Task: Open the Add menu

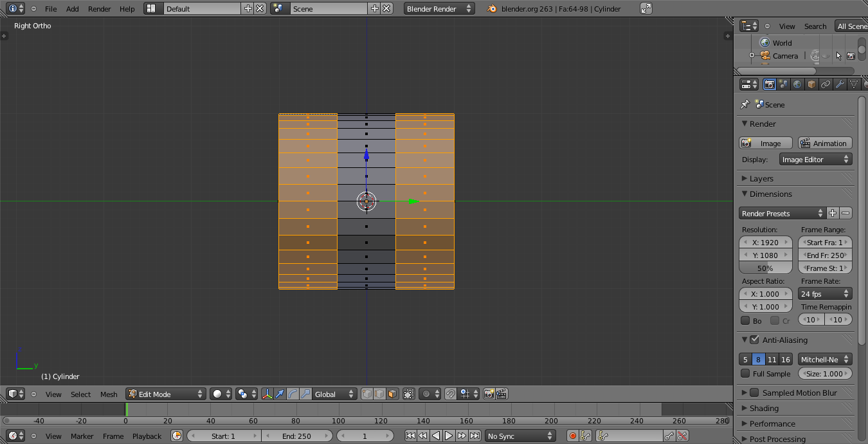Action: click(73, 8)
